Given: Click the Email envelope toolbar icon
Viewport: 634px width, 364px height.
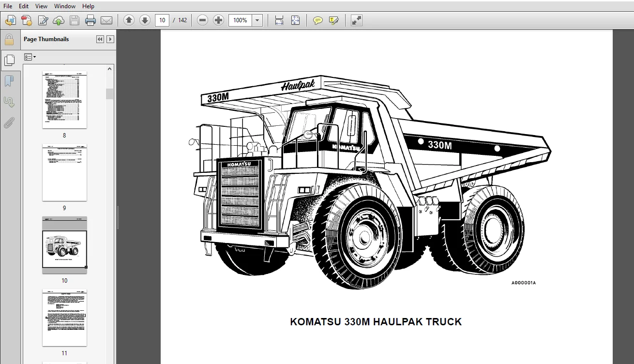Looking at the screenshot, I should click(106, 20).
